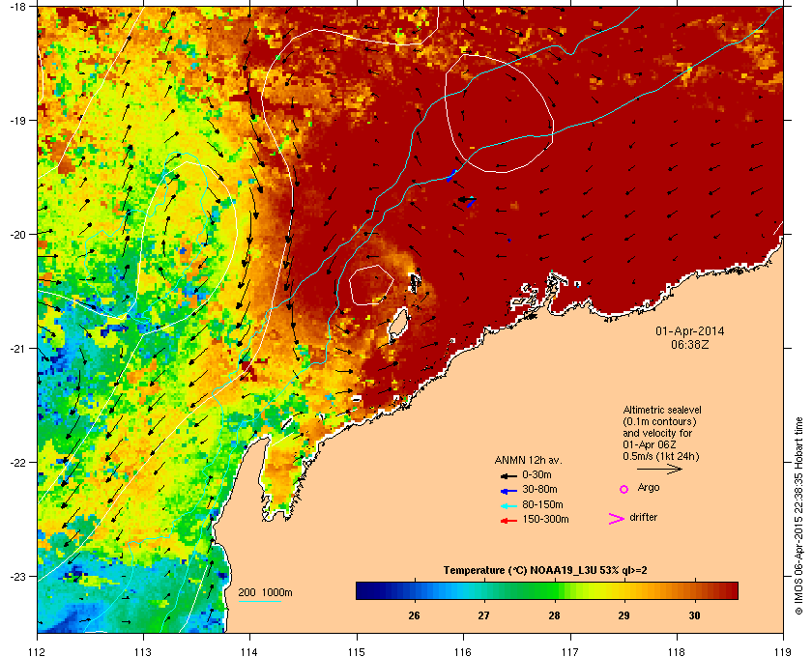The height and width of the screenshot is (657, 812).
Task: Click the '0-30m' depth label
Action: coord(536,474)
